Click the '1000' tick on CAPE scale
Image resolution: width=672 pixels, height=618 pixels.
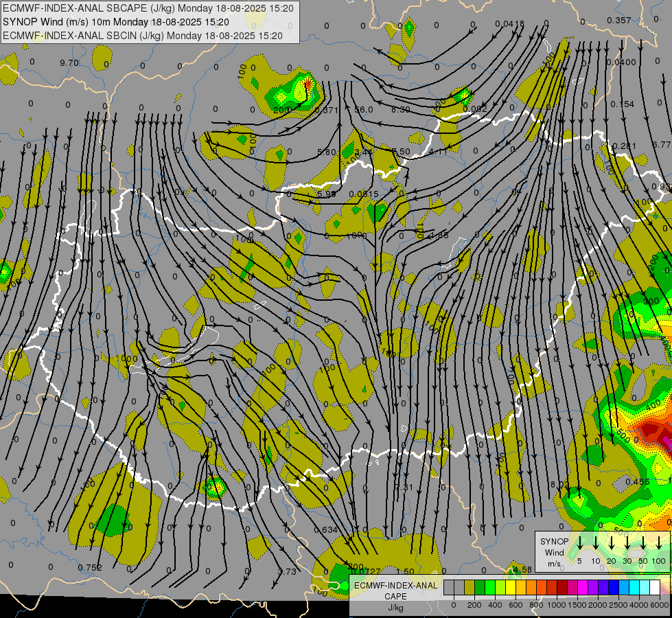pyautogui.click(x=557, y=605)
